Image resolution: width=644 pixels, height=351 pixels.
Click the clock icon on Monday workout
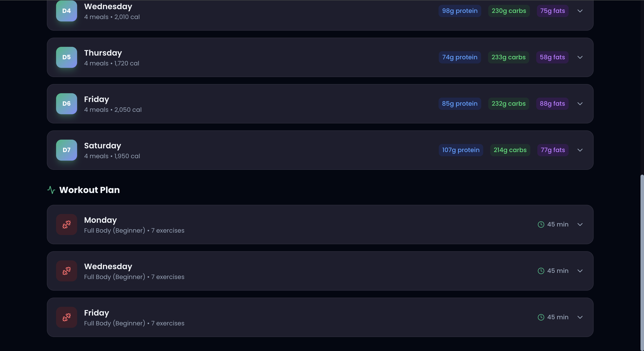point(541,224)
